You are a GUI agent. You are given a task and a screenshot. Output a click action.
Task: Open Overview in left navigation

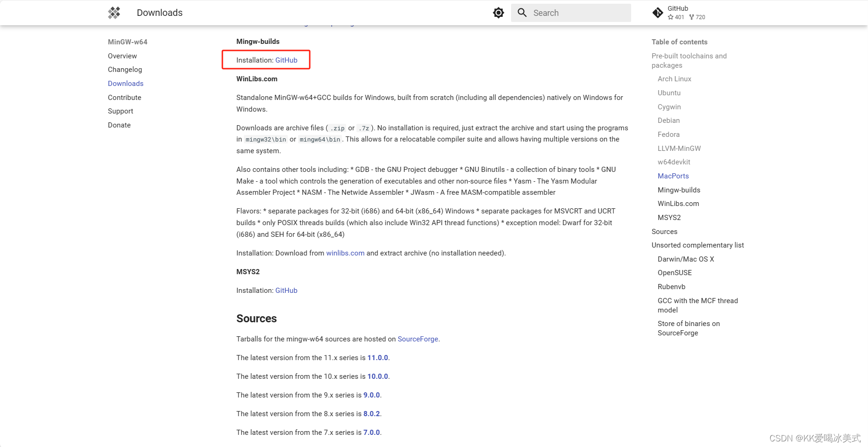(122, 56)
